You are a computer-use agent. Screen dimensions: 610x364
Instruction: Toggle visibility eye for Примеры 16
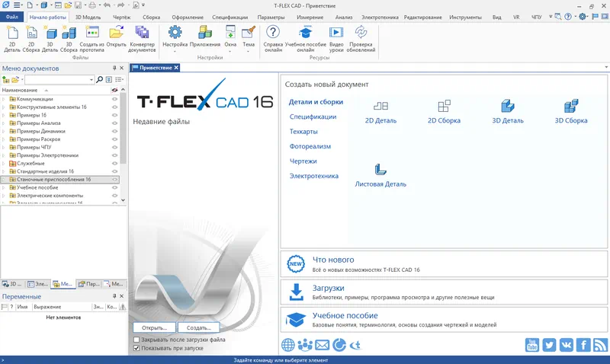[115, 115]
